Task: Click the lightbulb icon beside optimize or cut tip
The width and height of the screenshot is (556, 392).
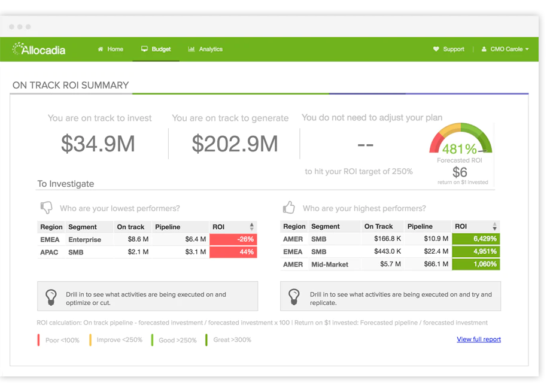Action: click(51, 297)
